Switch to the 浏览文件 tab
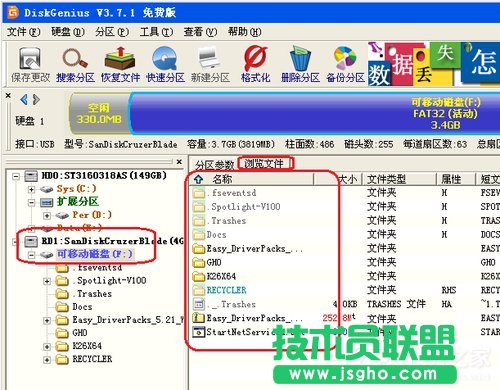The height and width of the screenshot is (390, 500). point(264,163)
